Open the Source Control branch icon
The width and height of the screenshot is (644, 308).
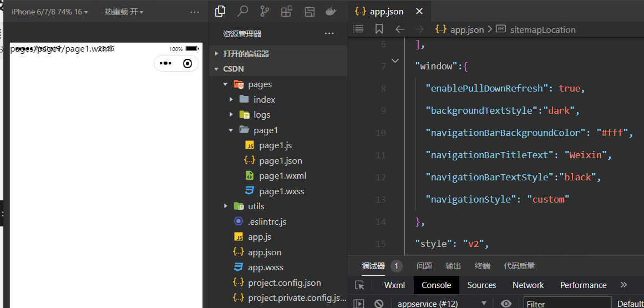(265, 12)
